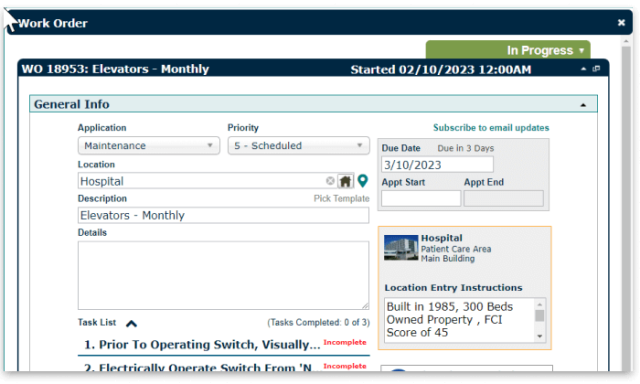Screen dimensions: 640x384
Task: Click the Pick Template link
Action: [341, 199]
